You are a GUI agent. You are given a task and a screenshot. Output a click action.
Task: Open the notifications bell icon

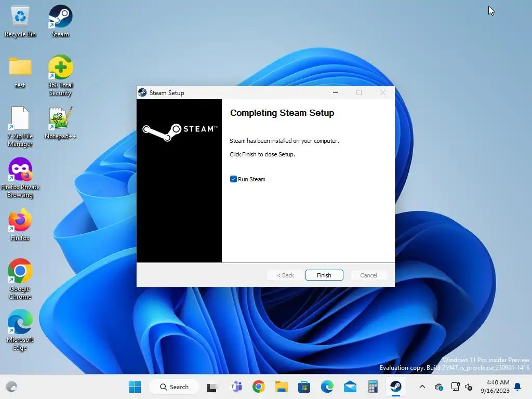(x=518, y=387)
